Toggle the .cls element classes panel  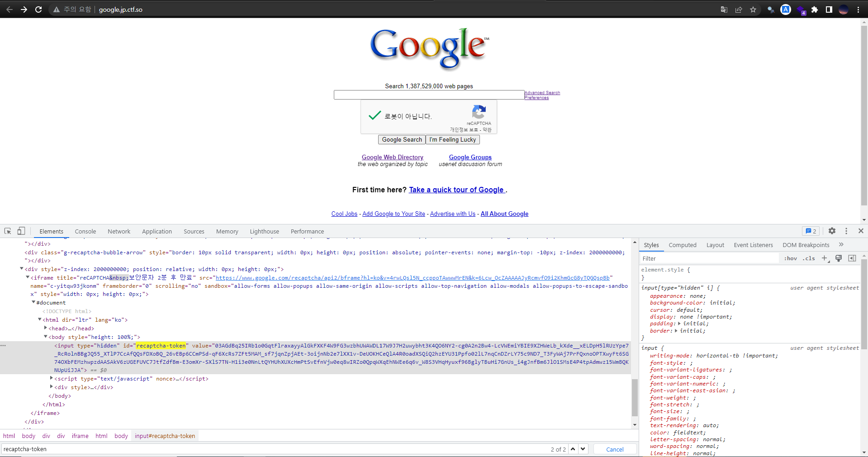click(809, 258)
